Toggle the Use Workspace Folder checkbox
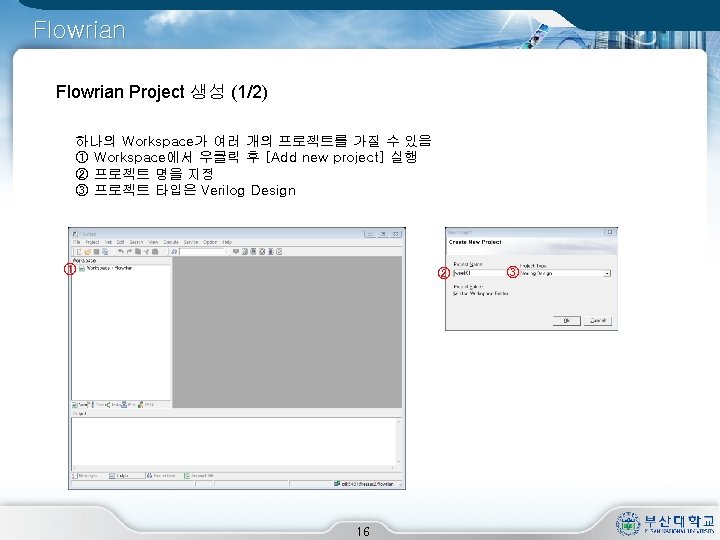 coord(456,293)
